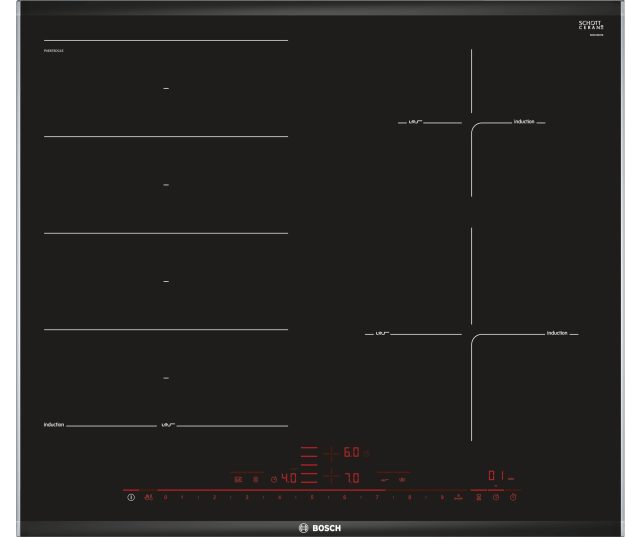Toggle the FlexInduction zone link symbol
Image resolution: width=640 pixels, height=537 pixels.
click(238, 478)
